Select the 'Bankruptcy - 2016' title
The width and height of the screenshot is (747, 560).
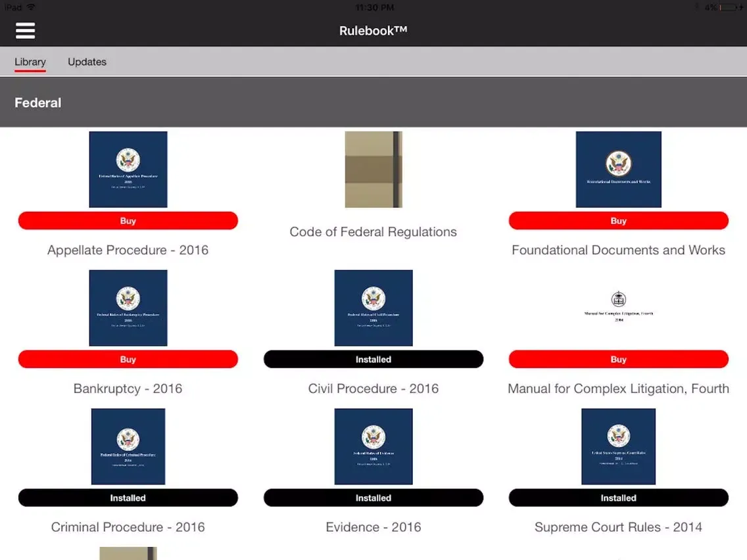(x=128, y=388)
